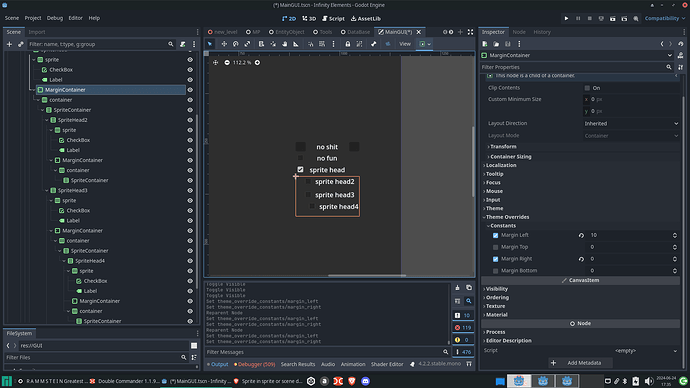Click the Add Metadata button
Viewport: 690px width, 388px height.
(580, 363)
